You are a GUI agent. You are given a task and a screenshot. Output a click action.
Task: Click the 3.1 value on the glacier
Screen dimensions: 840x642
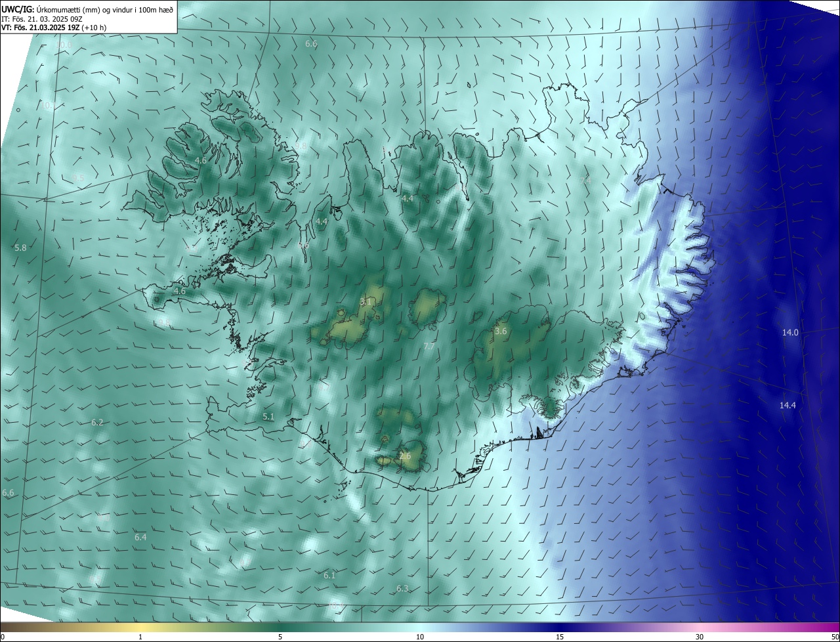click(x=366, y=302)
